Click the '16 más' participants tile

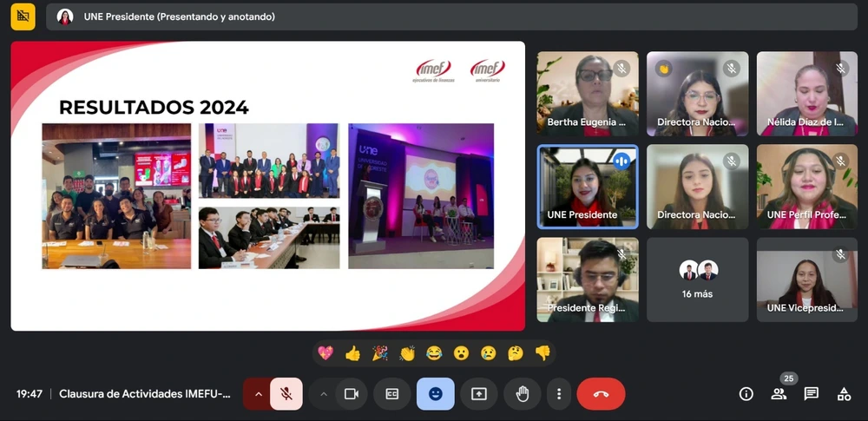pos(697,280)
